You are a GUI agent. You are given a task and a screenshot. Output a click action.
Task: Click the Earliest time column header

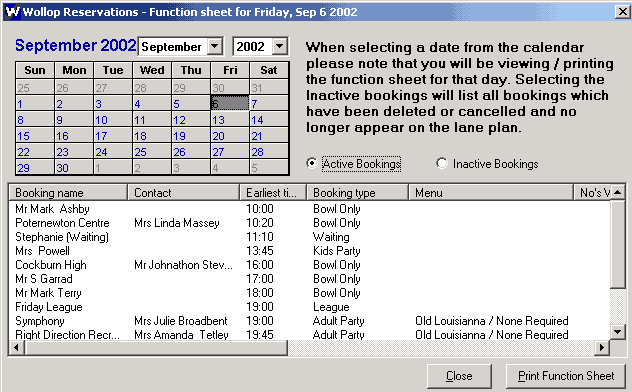pyautogui.click(x=273, y=193)
